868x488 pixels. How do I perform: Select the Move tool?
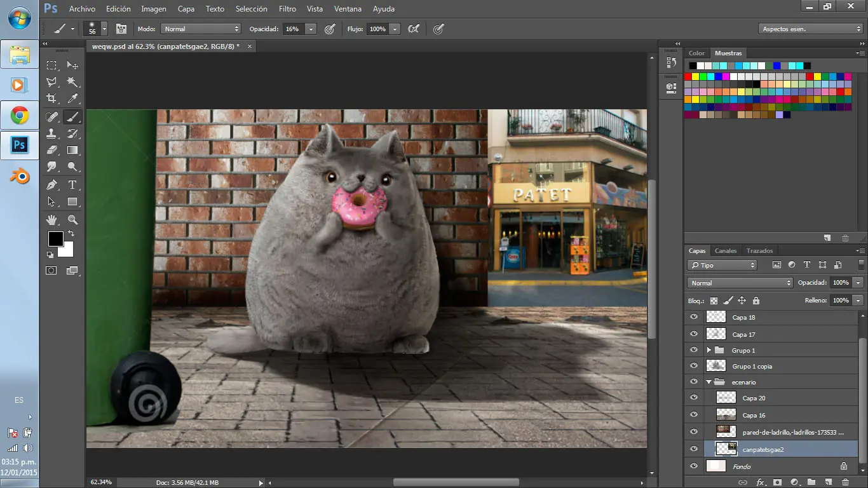72,65
